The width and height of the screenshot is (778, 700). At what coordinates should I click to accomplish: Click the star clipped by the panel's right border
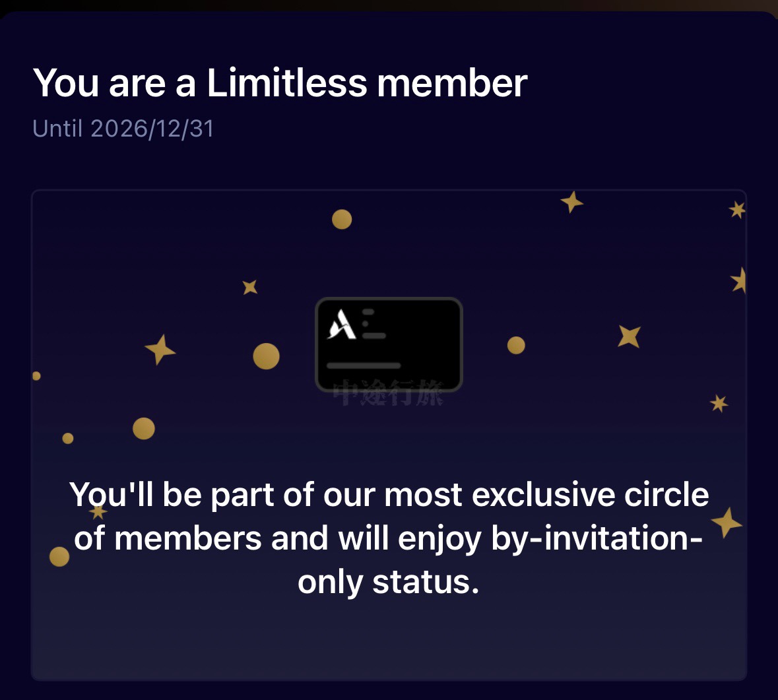[x=739, y=281]
